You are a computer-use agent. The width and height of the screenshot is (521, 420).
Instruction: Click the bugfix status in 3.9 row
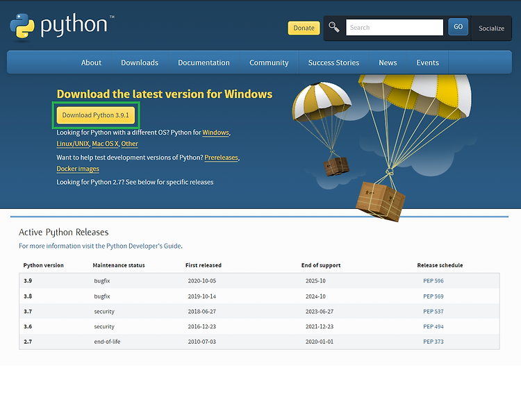(x=102, y=281)
